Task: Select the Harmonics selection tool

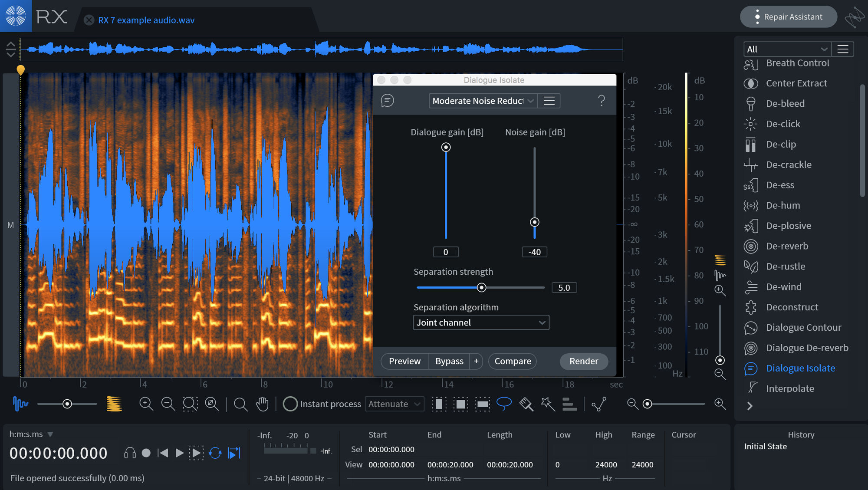Action: [569, 404]
